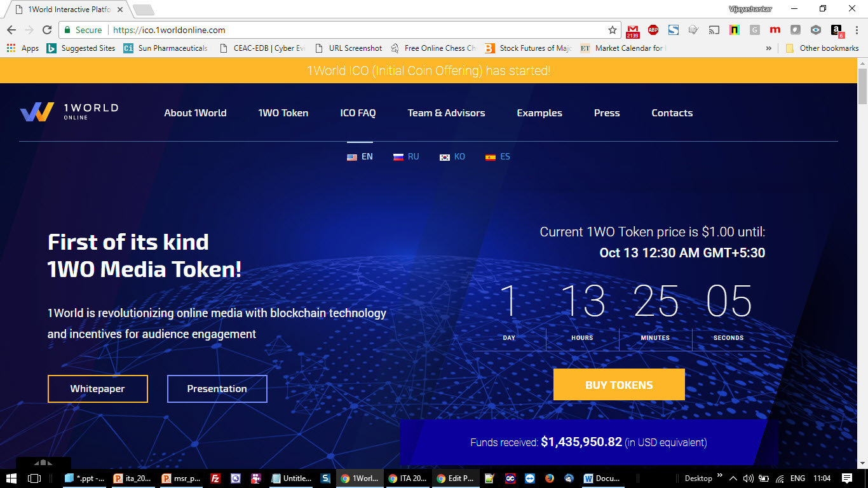Click the rainbow-bordered 'n' extension icon
The image size is (868, 488).
pyautogui.click(x=735, y=30)
